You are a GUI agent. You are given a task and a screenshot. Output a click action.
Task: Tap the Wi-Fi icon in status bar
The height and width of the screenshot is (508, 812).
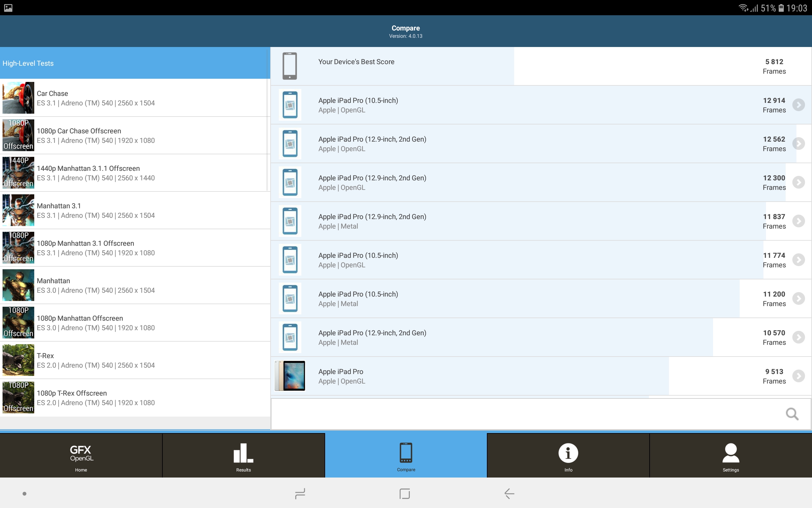tap(743, 8)
